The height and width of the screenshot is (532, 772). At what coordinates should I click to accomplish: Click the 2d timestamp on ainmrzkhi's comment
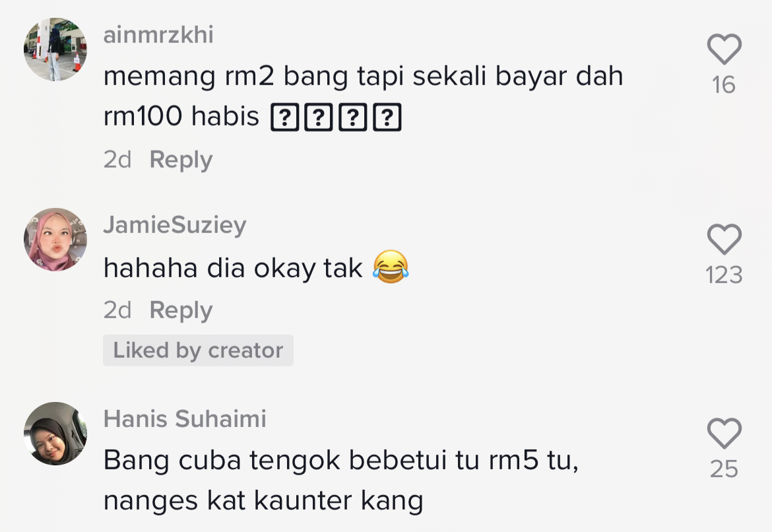[x=117, y=160]
